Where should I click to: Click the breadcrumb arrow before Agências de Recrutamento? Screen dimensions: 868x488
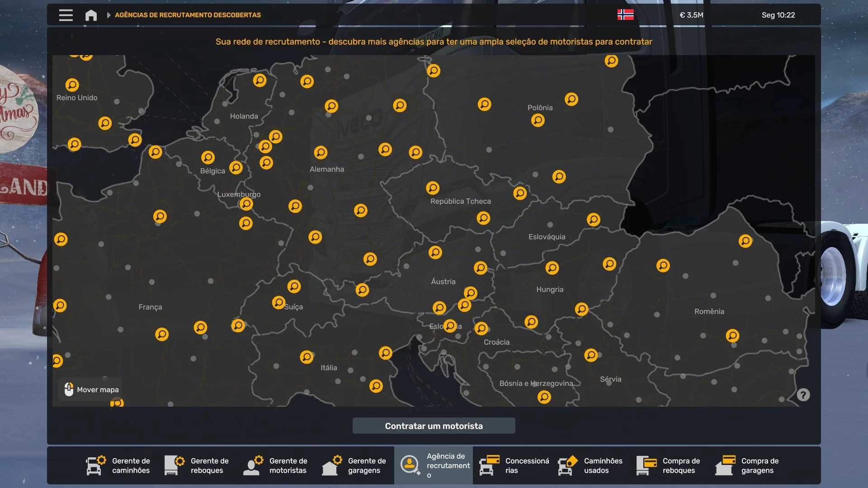[108, 15]
